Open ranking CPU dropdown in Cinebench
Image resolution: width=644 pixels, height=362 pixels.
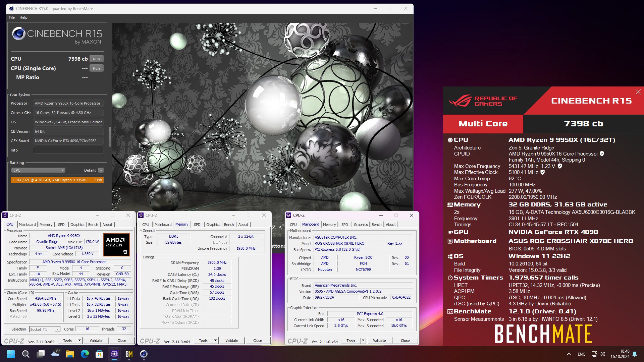click(x=38, y=170)
